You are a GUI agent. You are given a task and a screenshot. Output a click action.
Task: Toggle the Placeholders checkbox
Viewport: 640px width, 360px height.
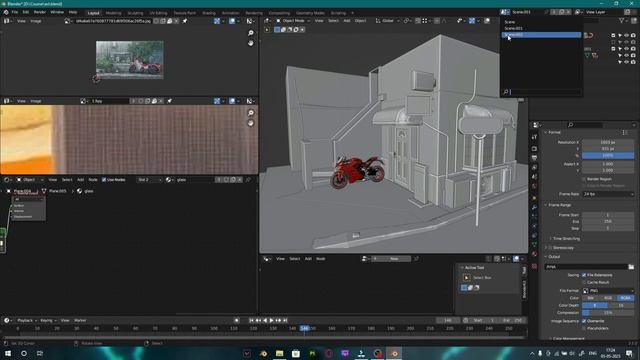pyautogui.click(x=584, y=329)
